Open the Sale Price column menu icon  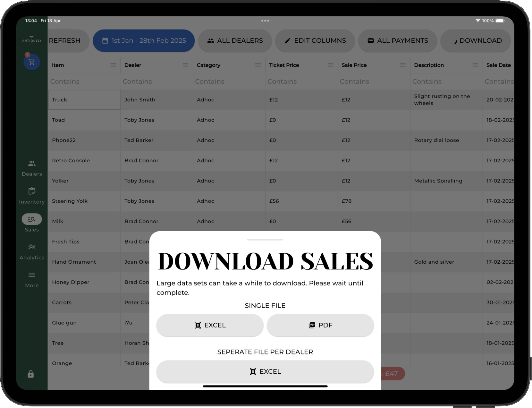(x=403, y=65)
